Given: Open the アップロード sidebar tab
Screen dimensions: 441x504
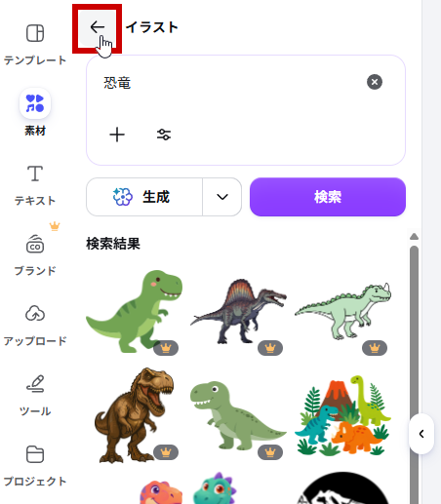Looking at the screenshot, I should [x=35, y=326].
